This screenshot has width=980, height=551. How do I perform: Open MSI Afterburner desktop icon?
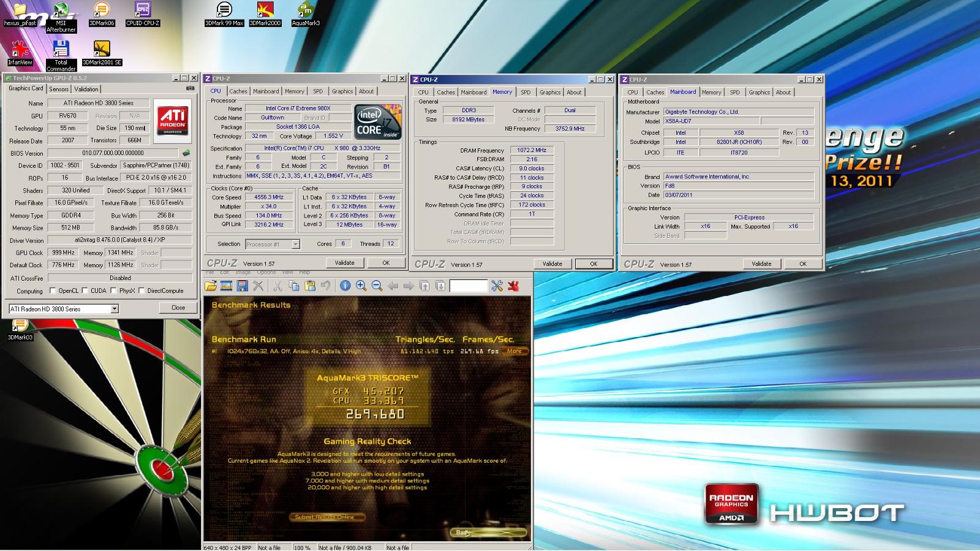coord(61,17)
